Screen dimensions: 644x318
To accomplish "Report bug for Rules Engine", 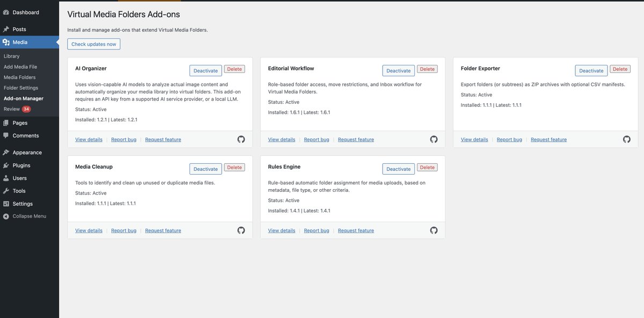I will (317, 231).
